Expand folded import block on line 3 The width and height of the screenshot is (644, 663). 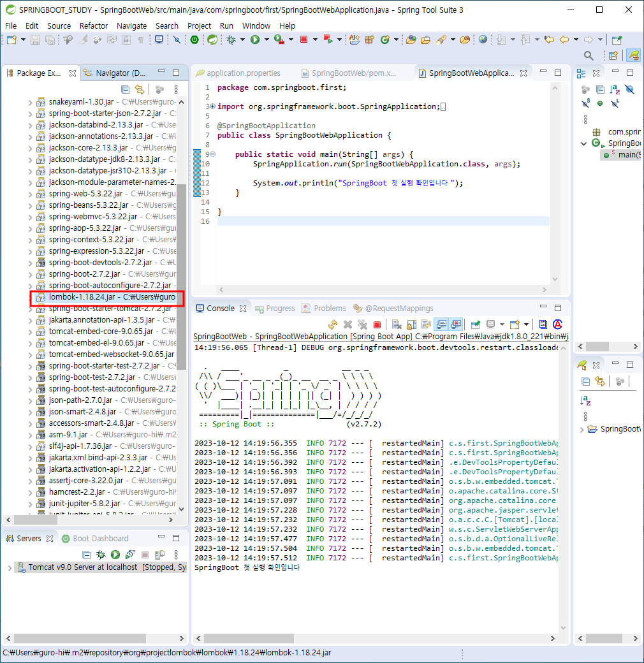(213, 106)
